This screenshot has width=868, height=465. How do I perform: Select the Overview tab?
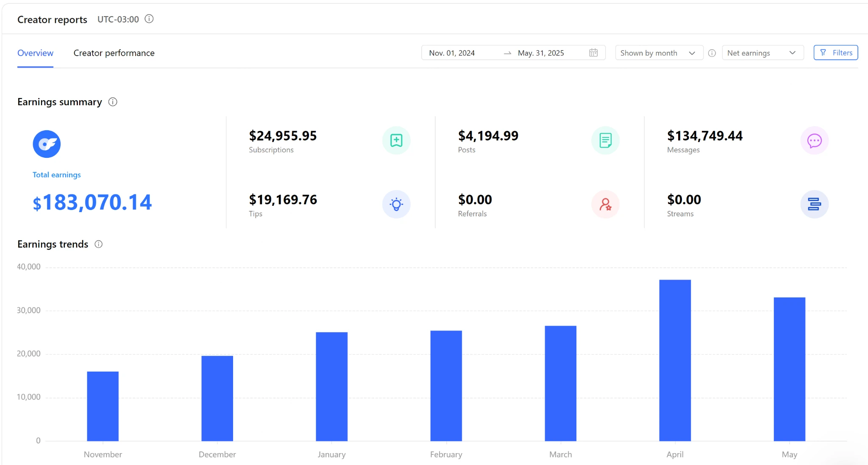35,53
